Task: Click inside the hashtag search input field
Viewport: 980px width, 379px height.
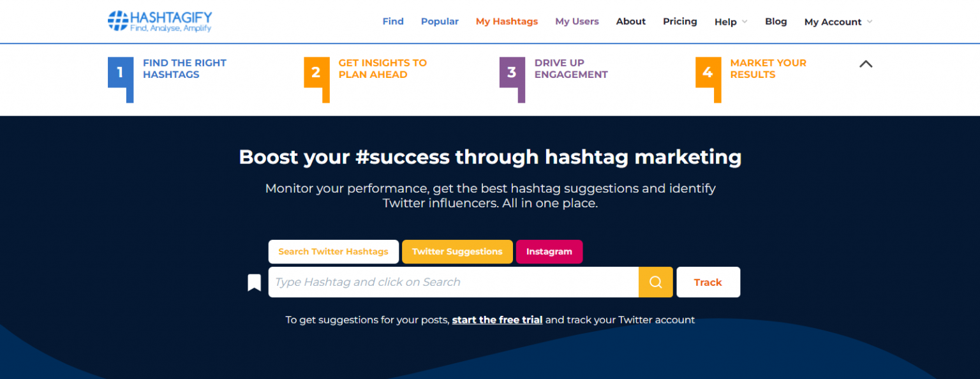Action: tap(447, 281)
